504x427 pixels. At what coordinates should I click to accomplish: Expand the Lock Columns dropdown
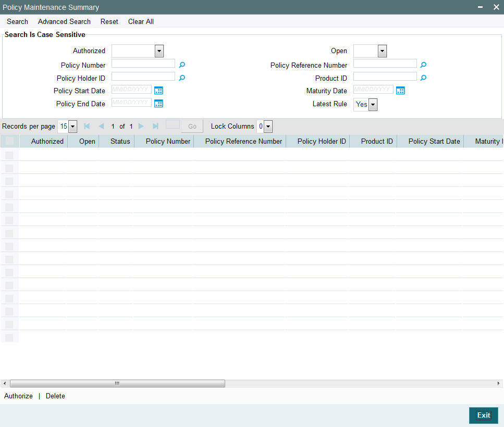268,127
